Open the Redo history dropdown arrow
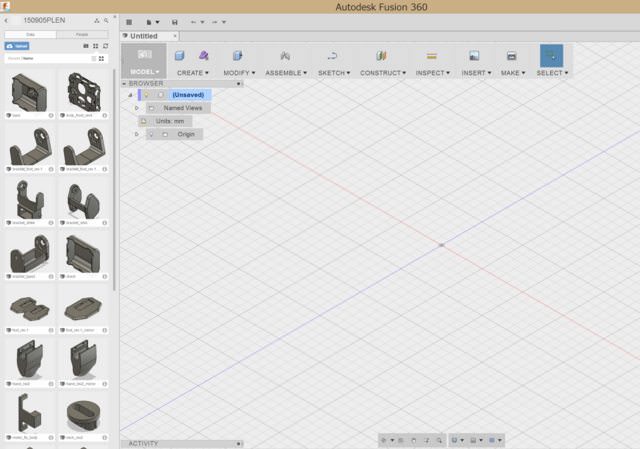Viewport: 640px width, 449px height. click(224, 22)
